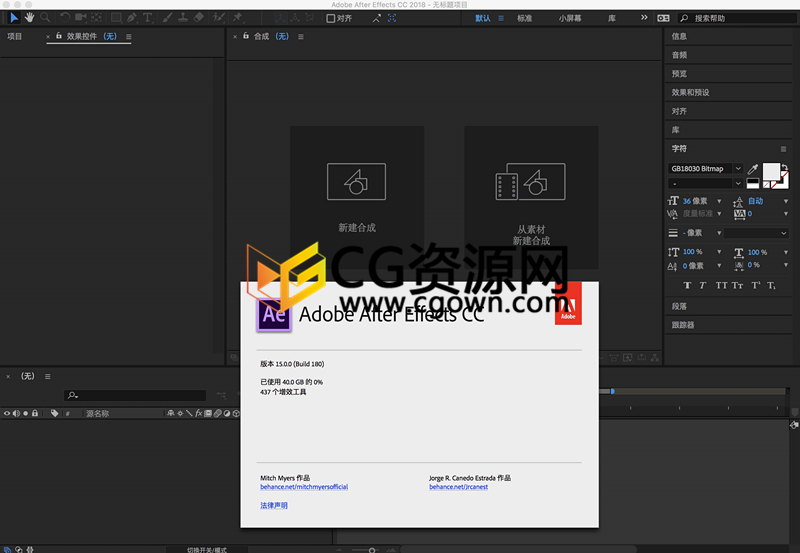This screenshot has width=800, height=553.
Task: Click the shy layer column icon
Action: point(170,413)
